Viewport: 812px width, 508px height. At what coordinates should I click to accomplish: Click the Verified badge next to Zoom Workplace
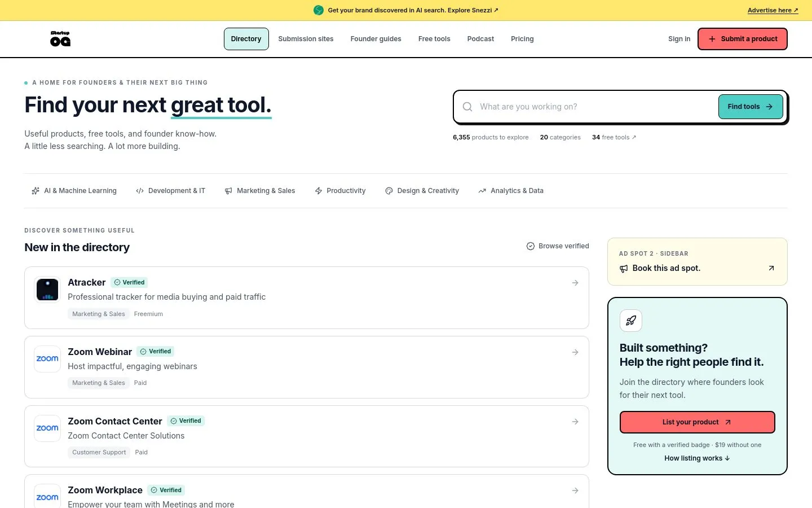point(166,490)
